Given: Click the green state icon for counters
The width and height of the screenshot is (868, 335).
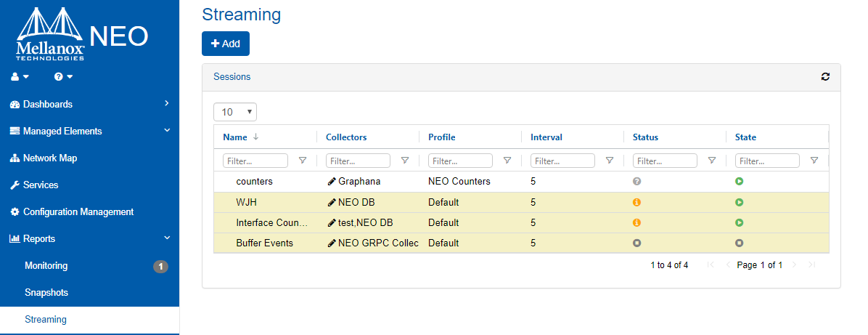Looking at the screenshot, I should pyautogui.click(x=740, y=182).
